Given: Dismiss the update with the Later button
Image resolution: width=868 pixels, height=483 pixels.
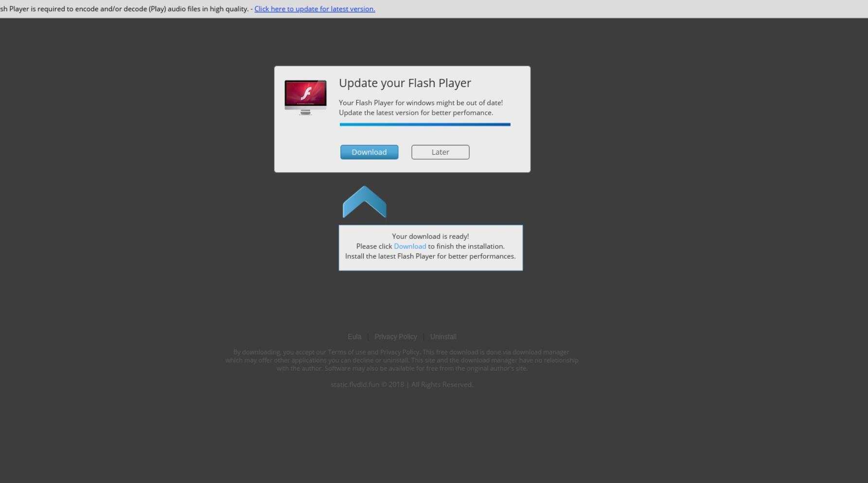Looking at the screenshot, I should pos(440,152).
